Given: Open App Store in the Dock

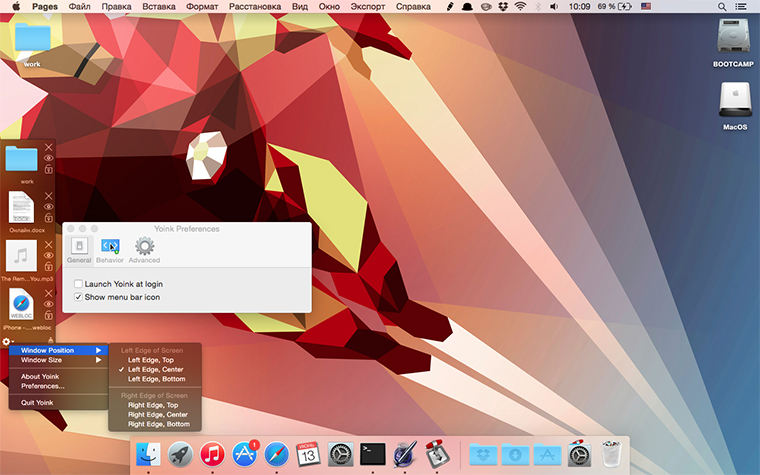Looking at the screenshot, I should (244, 453).
